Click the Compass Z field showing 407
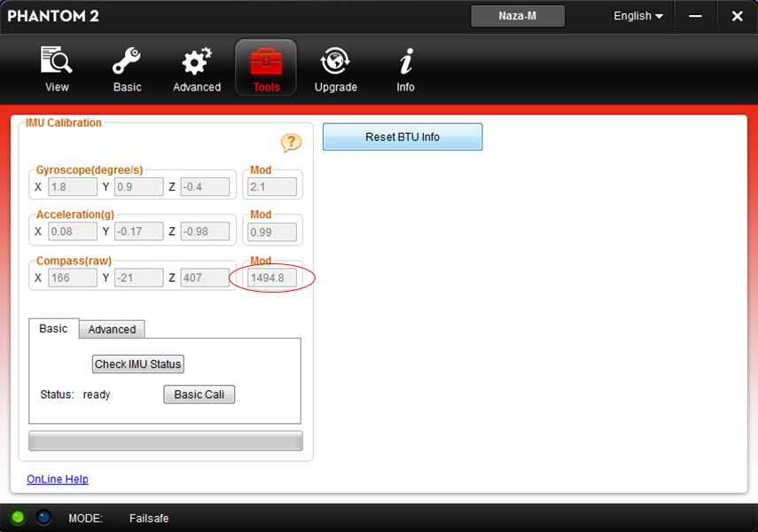The height and width of the screenshot is (532, 758). pyautogui.click(x=205, y=278)
